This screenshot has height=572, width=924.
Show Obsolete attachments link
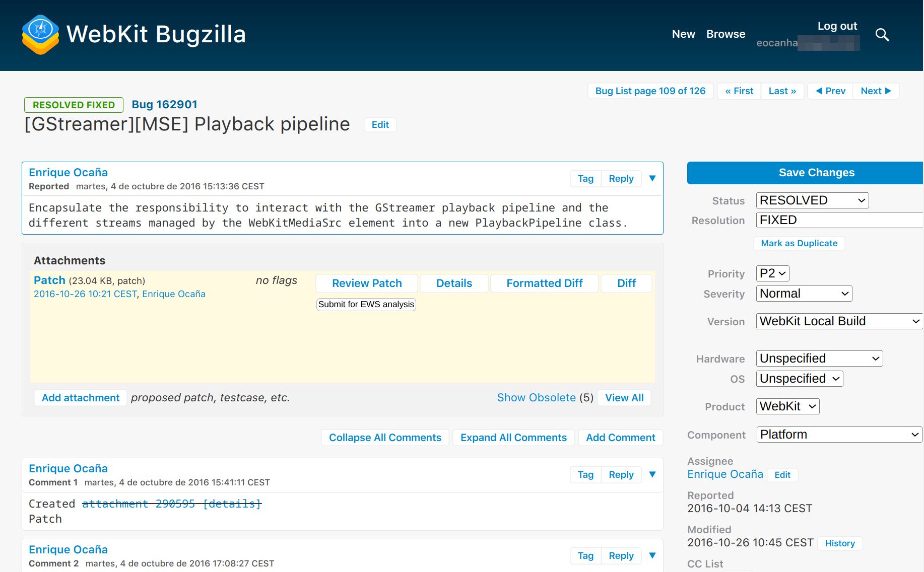point(537,398)
